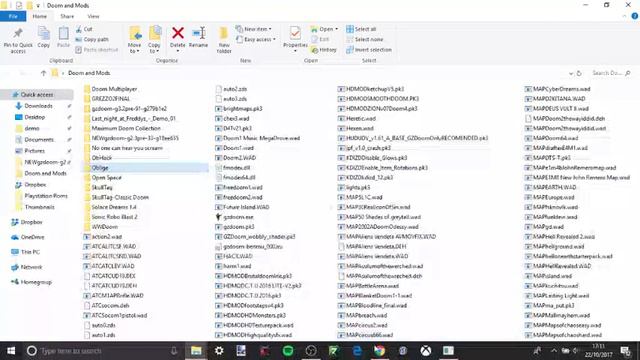Click Copy path in the ribbon
This screenshot has width=640, height=360.
tap(92, 39)
